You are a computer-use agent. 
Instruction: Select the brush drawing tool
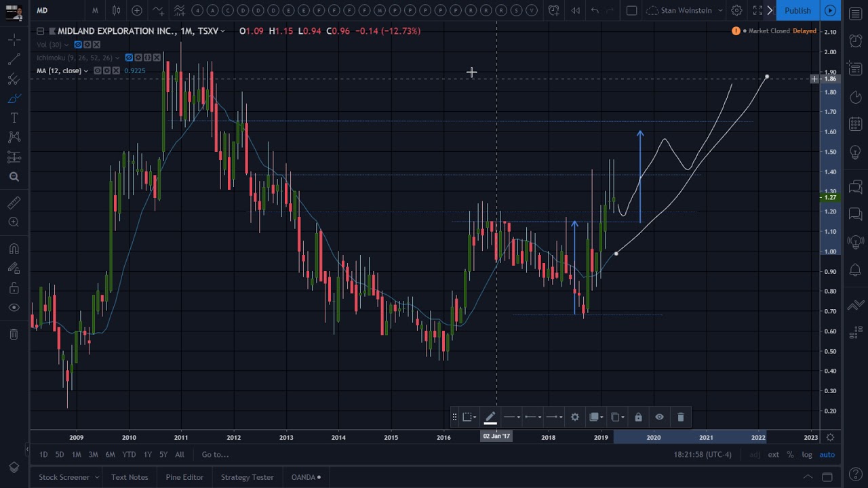tap(14, 99)
